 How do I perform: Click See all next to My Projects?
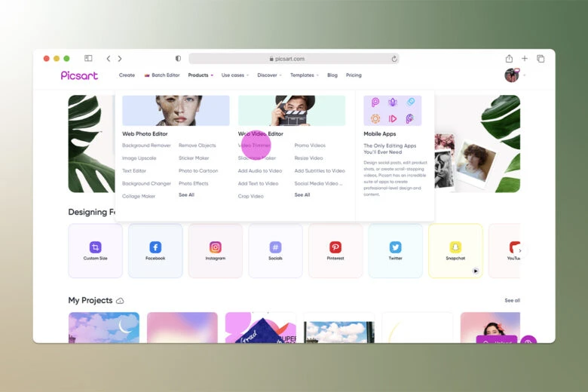pyautogui.click(x=512, y=301)
